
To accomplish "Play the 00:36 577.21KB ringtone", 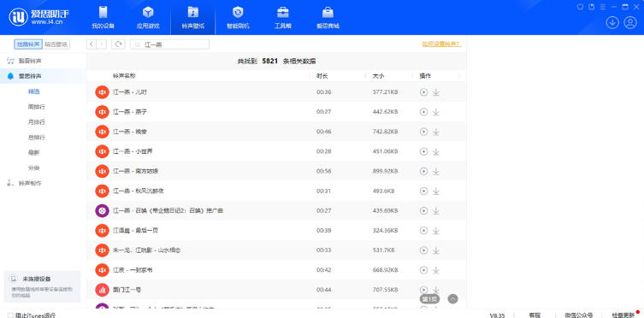I will click(x=423, y=92).
